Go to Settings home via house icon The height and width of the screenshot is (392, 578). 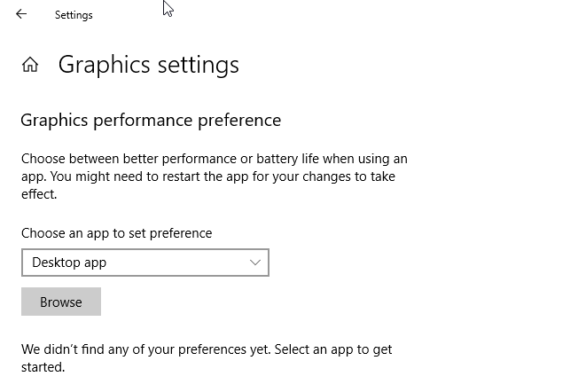[x=30, y=65]
